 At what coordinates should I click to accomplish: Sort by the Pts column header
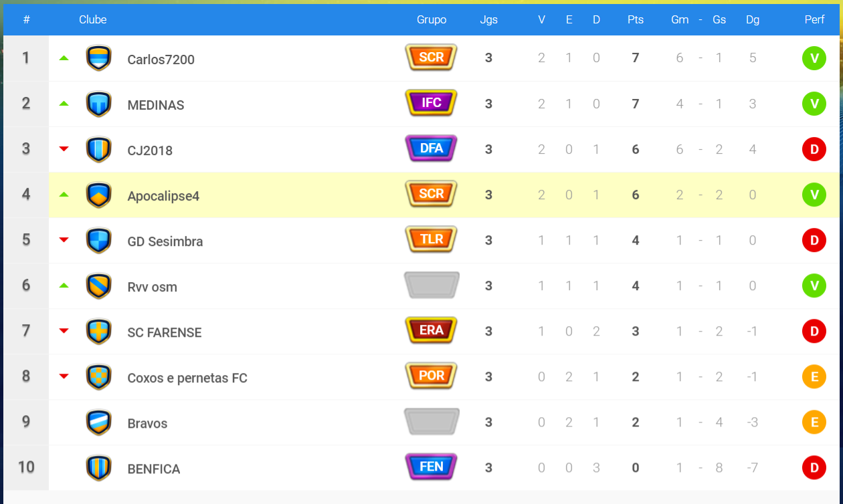pos(636,19)
